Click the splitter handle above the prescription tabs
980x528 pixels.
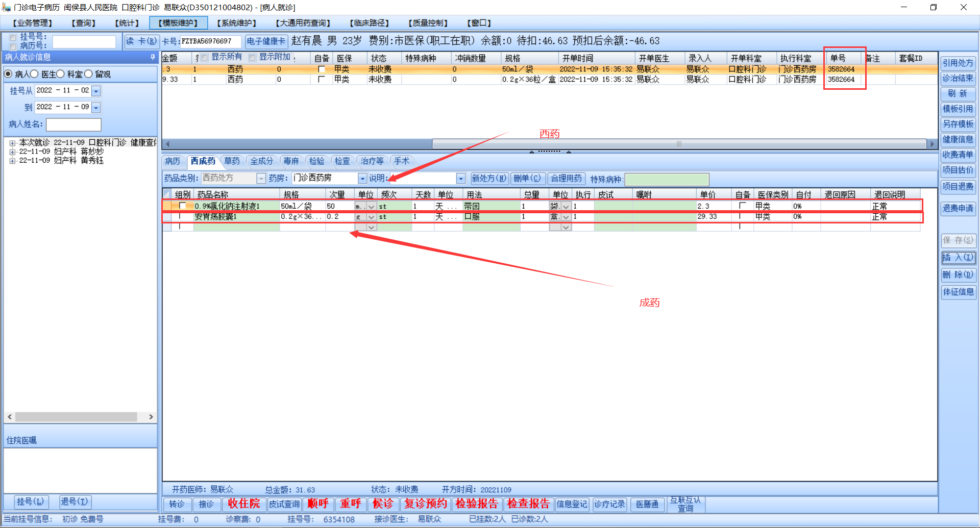point(549,152)
